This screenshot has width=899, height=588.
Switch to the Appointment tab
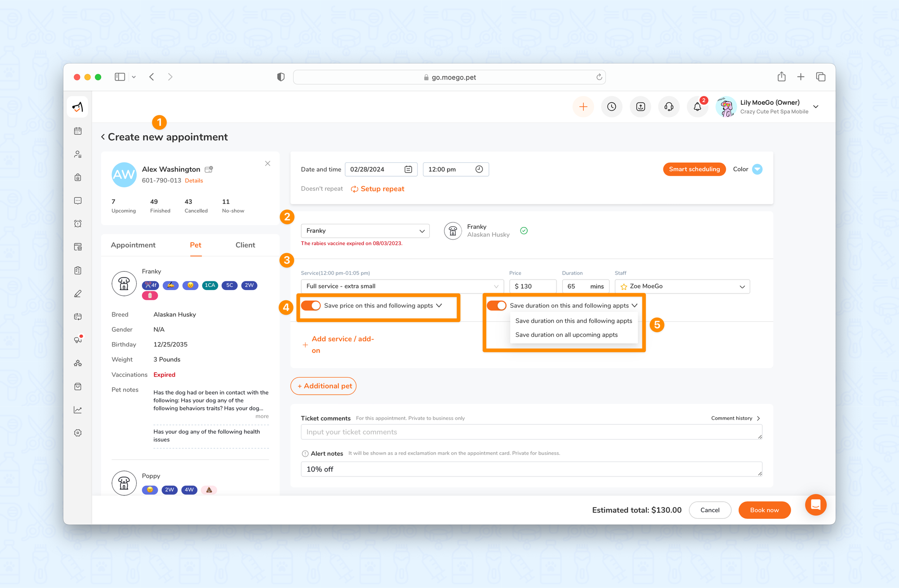click(133, 245)
